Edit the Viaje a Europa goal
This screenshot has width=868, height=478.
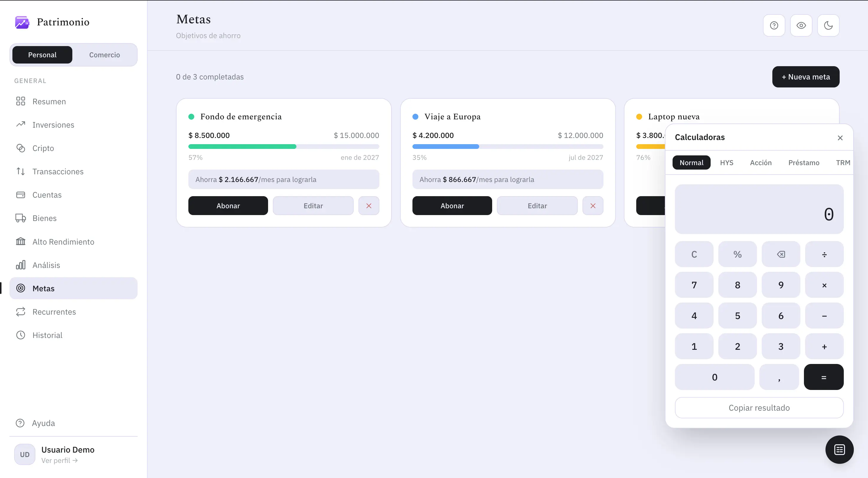point(537,206)
